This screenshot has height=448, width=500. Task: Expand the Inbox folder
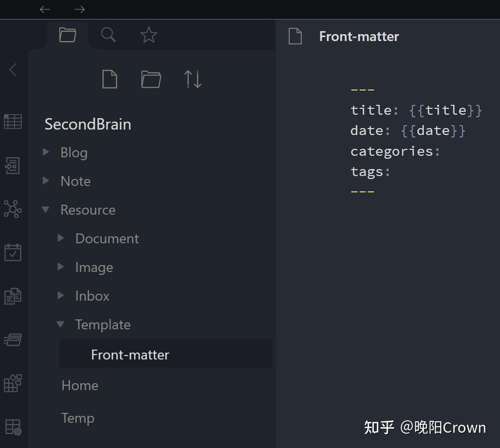(x=60, y=296)
